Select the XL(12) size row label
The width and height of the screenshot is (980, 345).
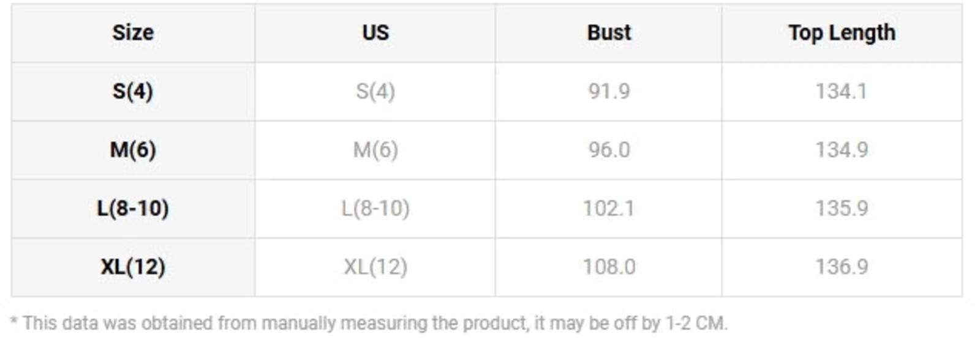click(133, 267)
